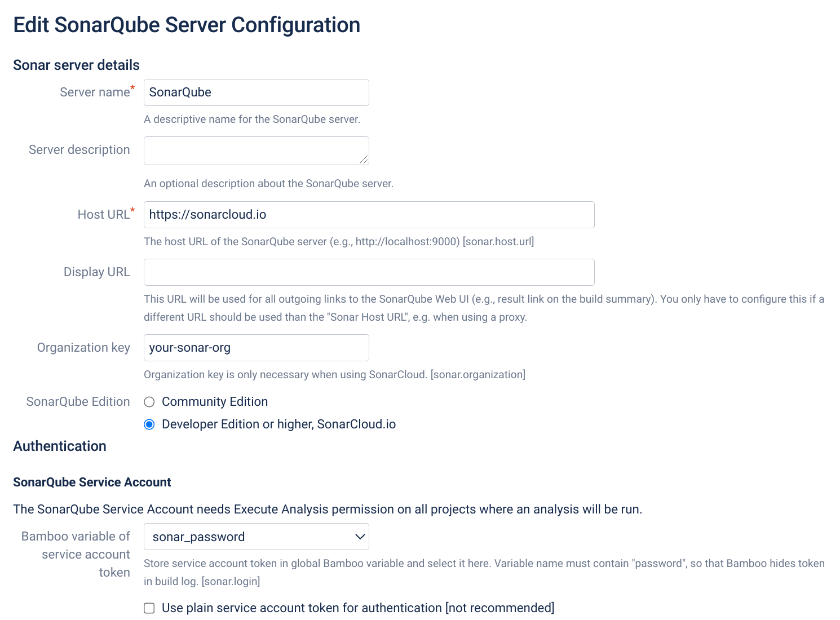This screenshot has width=840, height=620.
Task: Select the Organization key input field
Action: tap(256, 348)
